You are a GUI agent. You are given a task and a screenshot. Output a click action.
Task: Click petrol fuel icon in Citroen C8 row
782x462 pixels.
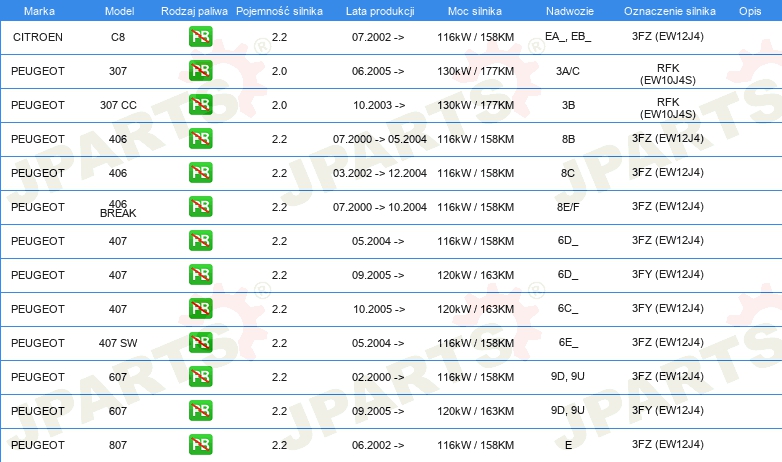[200, 36]
